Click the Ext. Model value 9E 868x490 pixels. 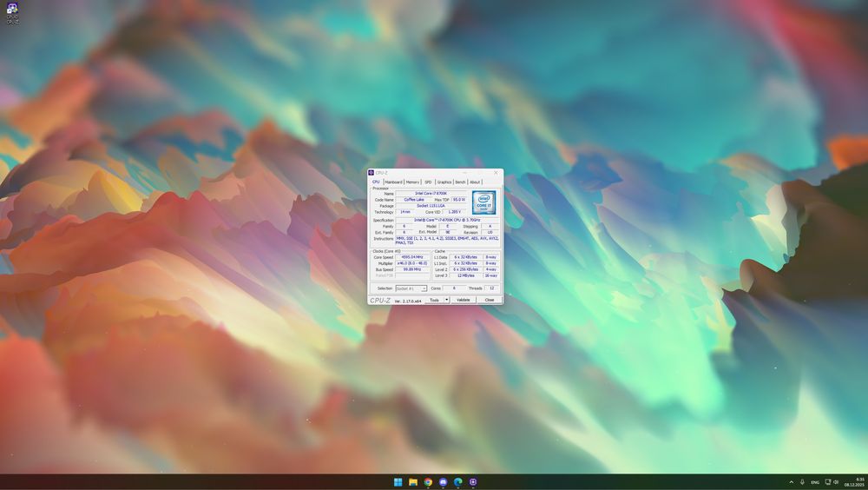click(x=448, y=232)
